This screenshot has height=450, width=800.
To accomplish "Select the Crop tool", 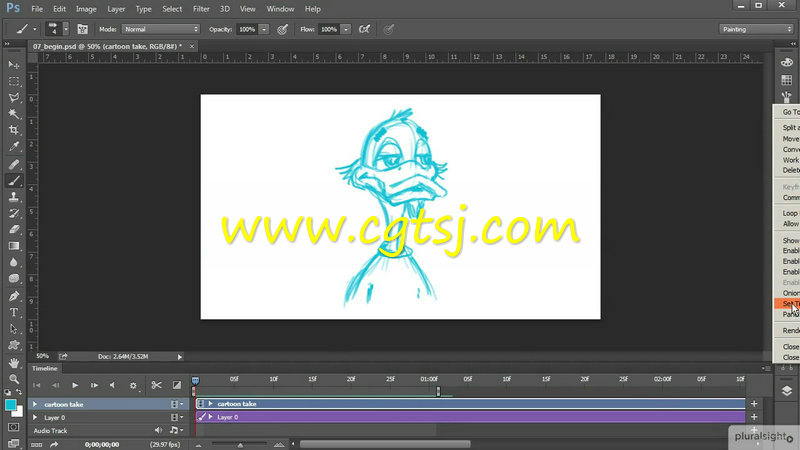I will [x=14, y=130].
